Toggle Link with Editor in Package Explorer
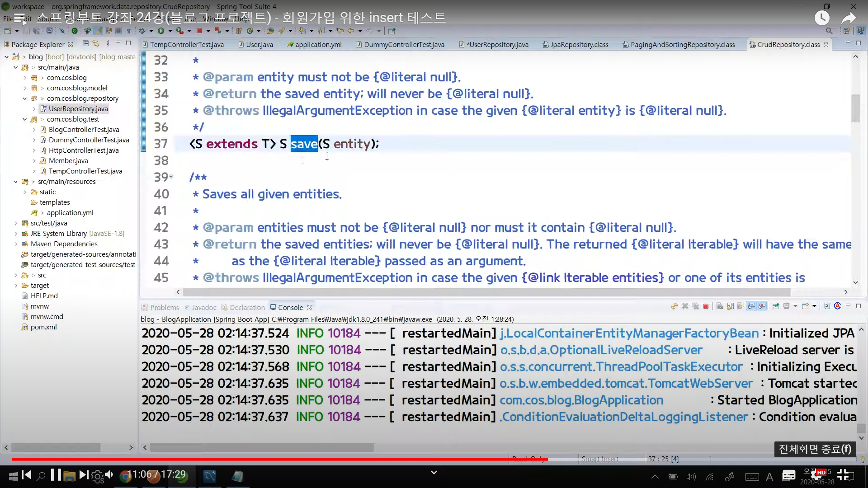 click(x=96, y=43)
